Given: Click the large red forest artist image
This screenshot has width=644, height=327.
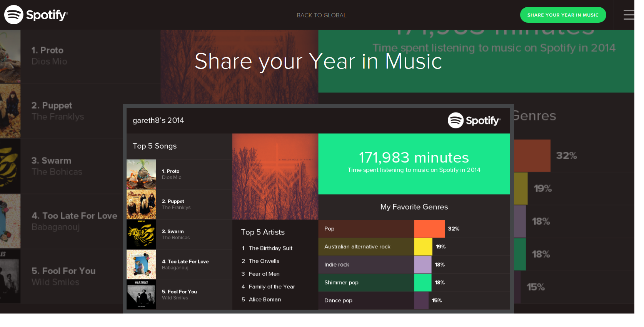Looking at the screenshot, I should [x=275, y=176].
